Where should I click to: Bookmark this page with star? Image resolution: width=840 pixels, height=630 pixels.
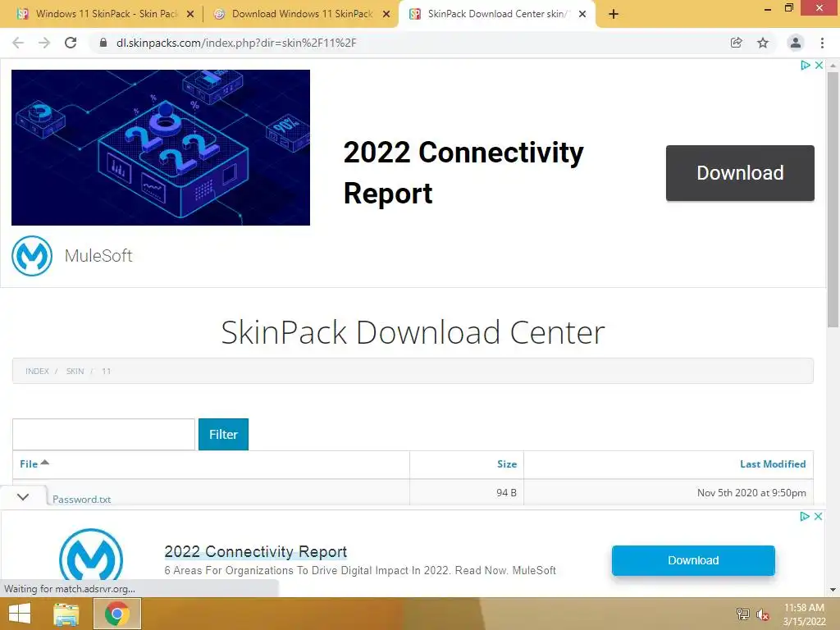pos(763,43)
